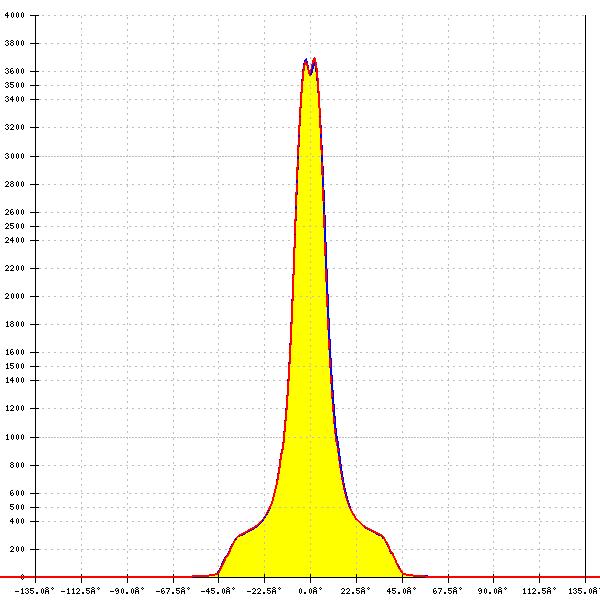Select the positive 67.5° x-axis label
The height and width of the screenshot is (600, 600).
tap(447, 591)
